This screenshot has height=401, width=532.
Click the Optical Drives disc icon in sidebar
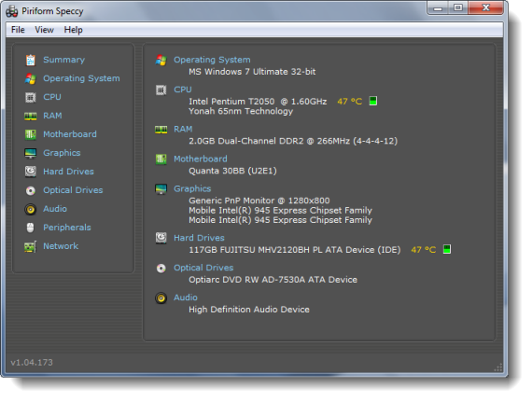pos(31,190)
